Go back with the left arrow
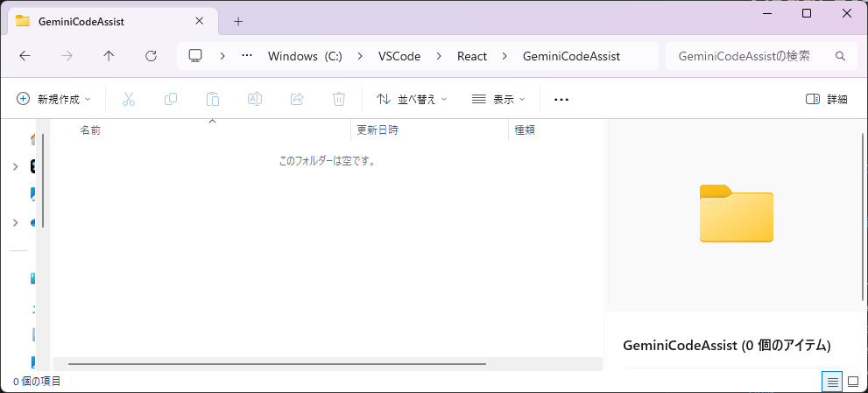Viewport: 868px width, 393px height. (x=25, y=56)
